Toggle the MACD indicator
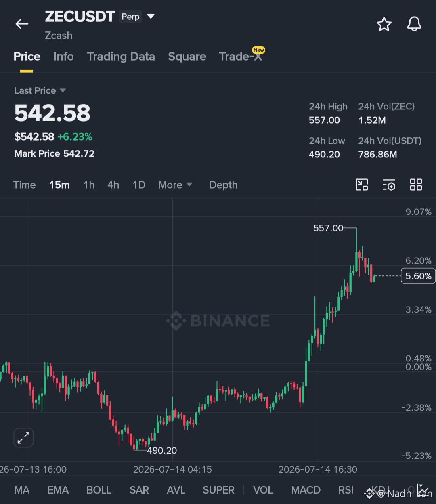This screenshot has width=436, height=504. click(x=306, y=490)
